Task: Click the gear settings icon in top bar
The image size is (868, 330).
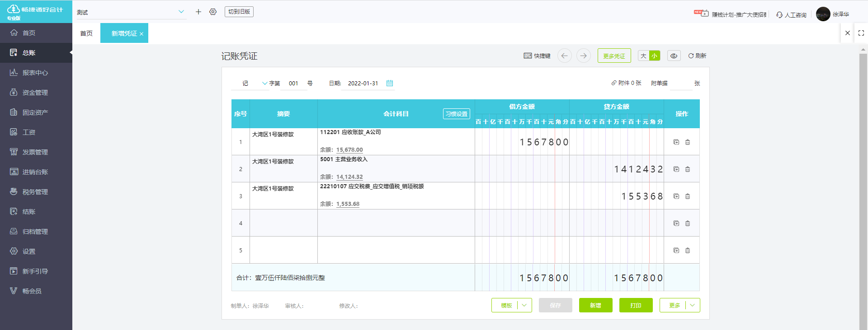Action: point(213,12)
